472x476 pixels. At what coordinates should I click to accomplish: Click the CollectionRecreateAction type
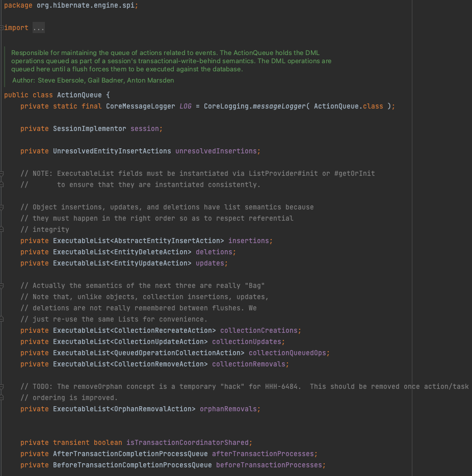[x=163, y=331]
